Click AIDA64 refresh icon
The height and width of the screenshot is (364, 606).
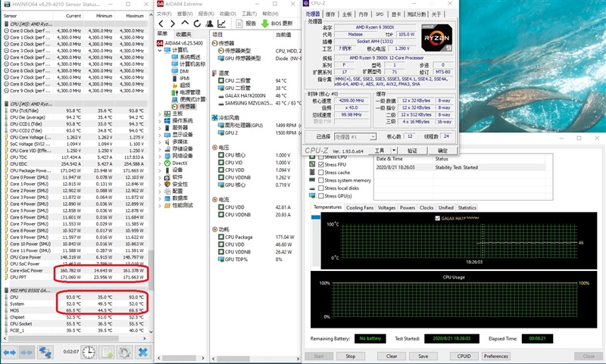tap(197, 23)
